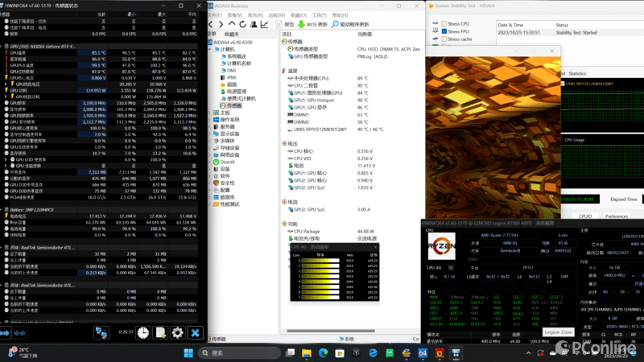Click the FPU stress render preview image
The image size is (644, 362).
(493, 137)
